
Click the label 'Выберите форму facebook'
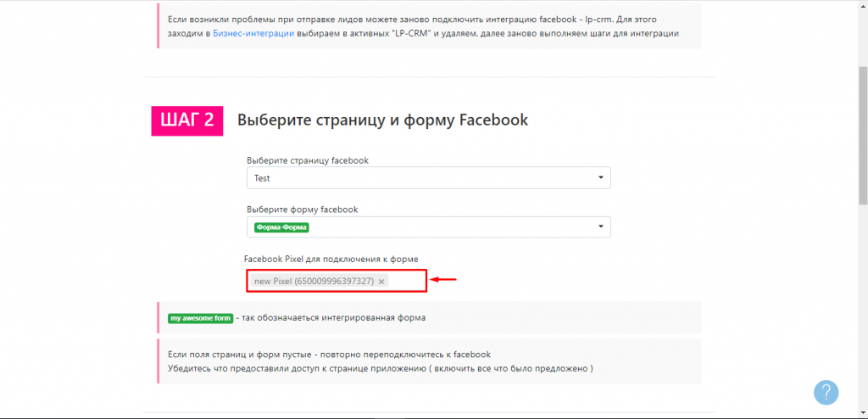click(302, 209)
